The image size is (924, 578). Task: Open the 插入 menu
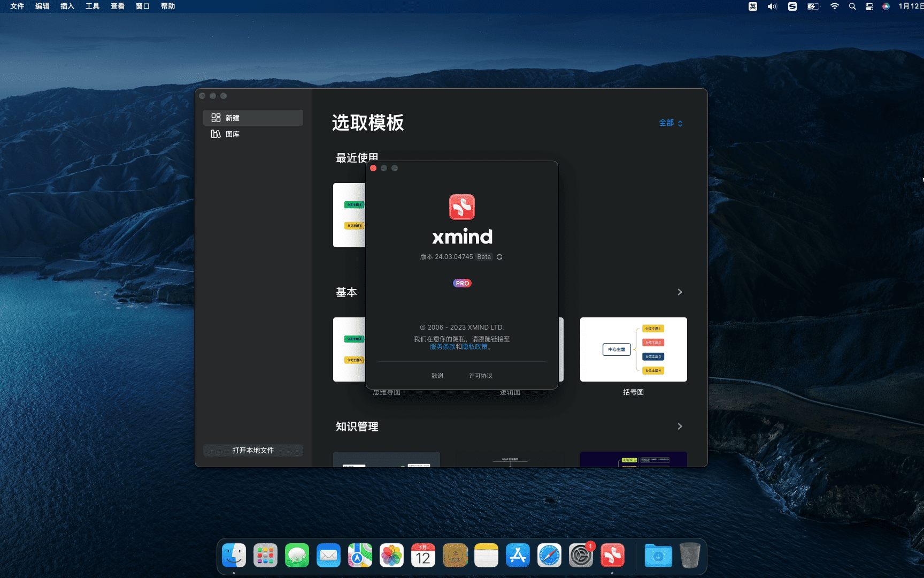pos(67,6)
